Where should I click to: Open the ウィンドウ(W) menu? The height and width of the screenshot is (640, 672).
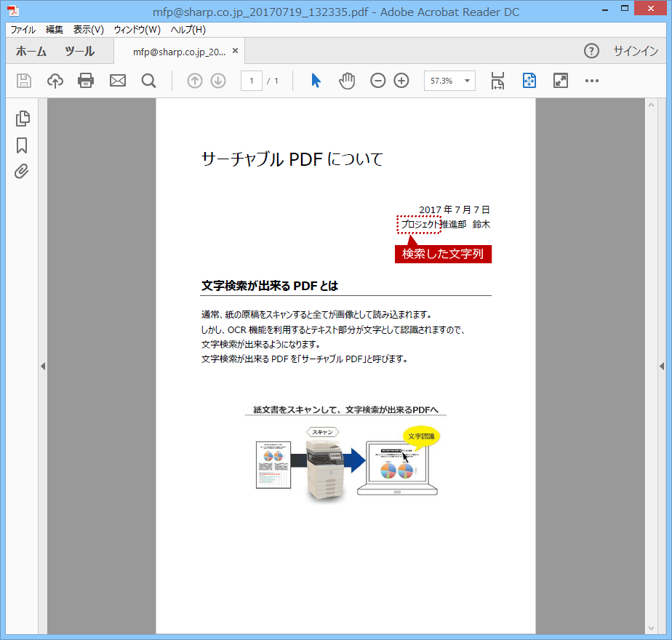tap(137, 30)
